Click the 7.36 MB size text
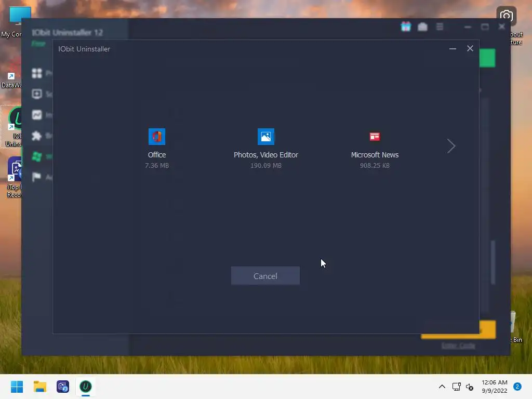Viewport: 532px width, 399px height. tap(157, 166)
